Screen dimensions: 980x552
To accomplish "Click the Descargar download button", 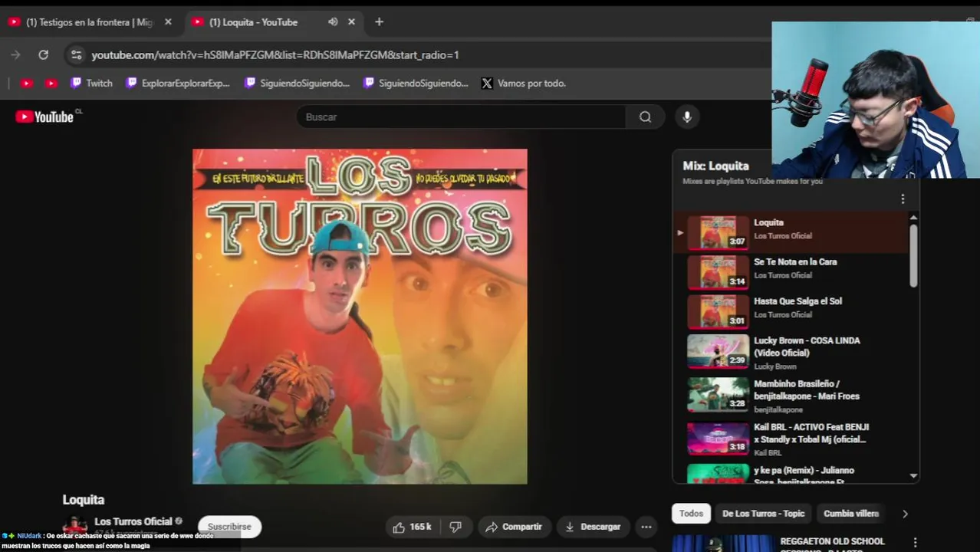I will [x=593, y=527].
